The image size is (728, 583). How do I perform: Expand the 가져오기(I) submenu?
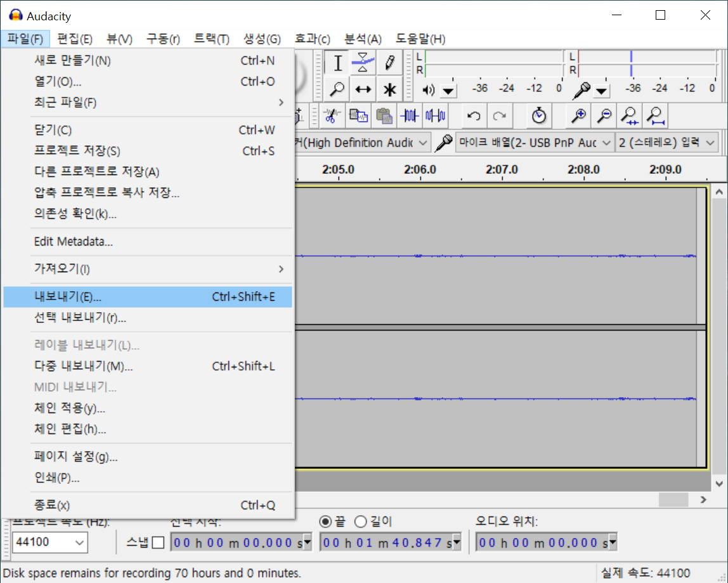click(x=148, y=268)
